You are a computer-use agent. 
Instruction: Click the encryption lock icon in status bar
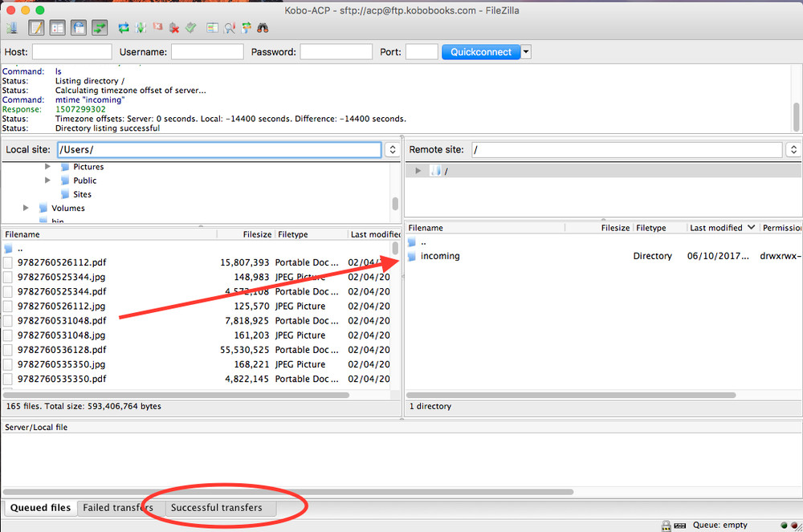point(666,525)
